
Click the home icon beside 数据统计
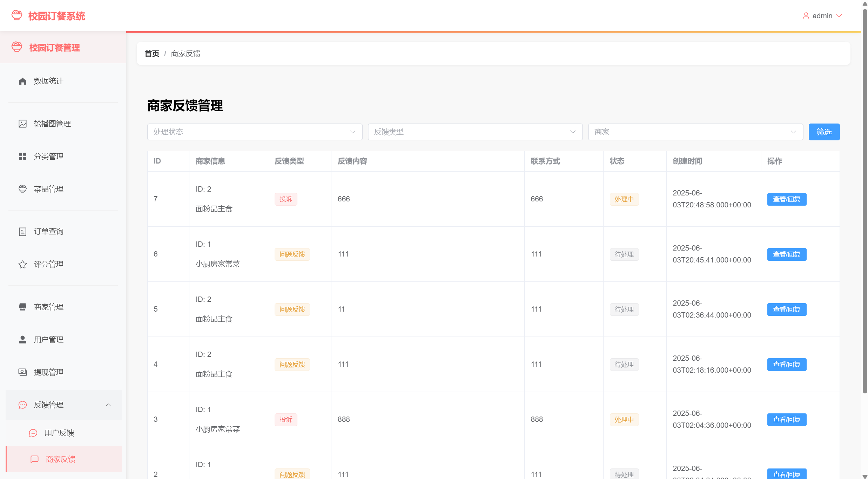pyautogui.click(x=22, y=81)
